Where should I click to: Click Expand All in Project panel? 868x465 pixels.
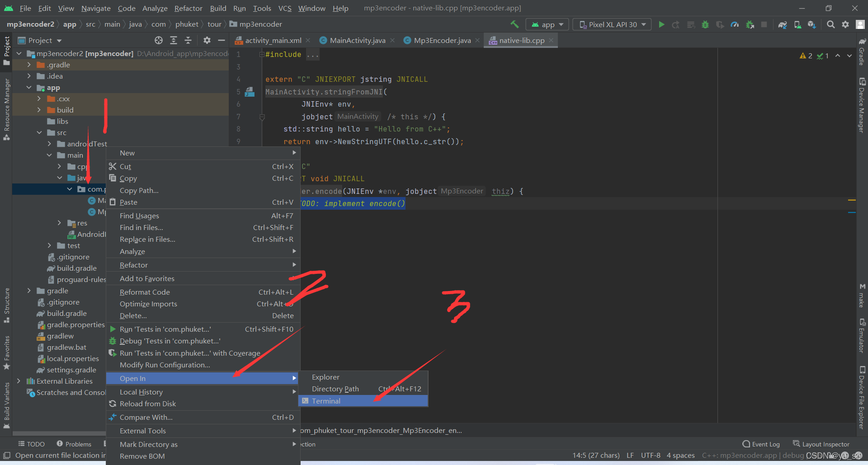[173, 40]
